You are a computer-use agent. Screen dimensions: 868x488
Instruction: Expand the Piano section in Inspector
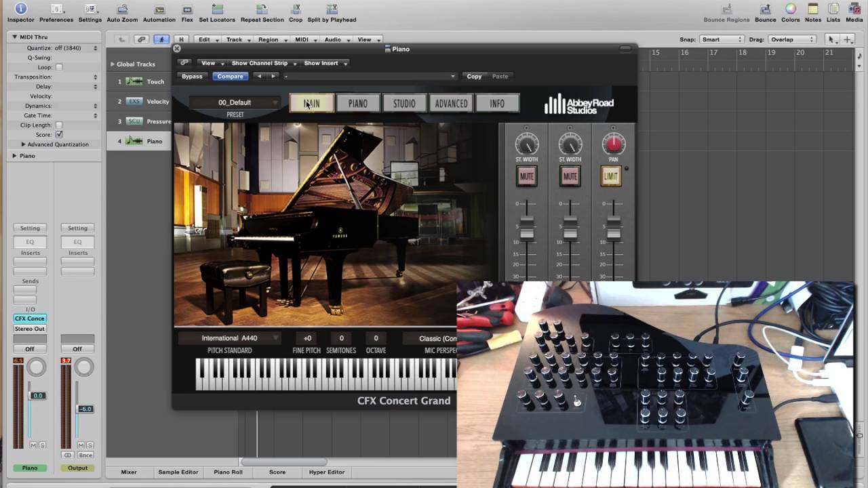point(14,155)
